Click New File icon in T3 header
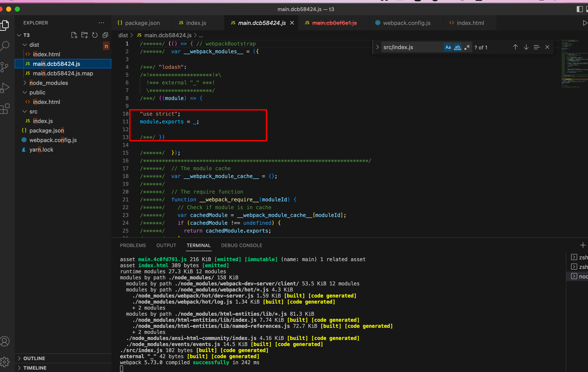Screen dimensions: 588x372 coord(74,35)
